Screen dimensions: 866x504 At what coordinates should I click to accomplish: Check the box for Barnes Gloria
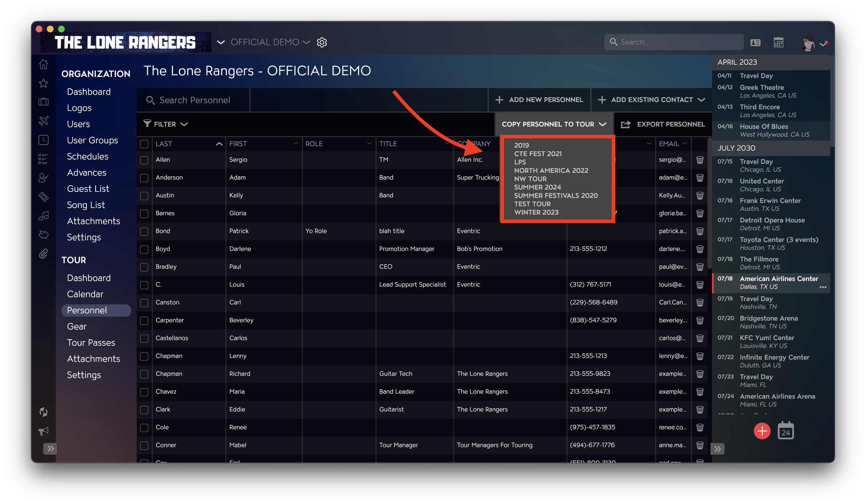144,214
